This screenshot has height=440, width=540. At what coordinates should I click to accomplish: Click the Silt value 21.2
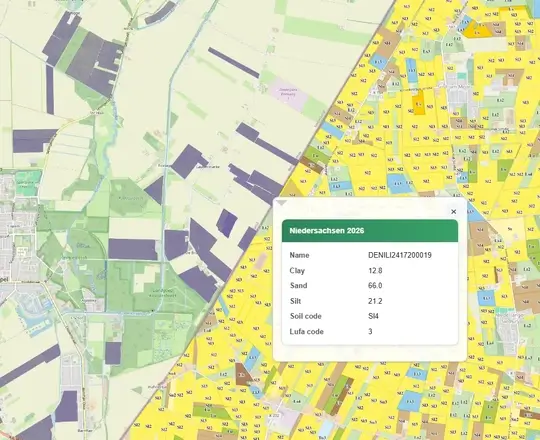pos(375,301)
